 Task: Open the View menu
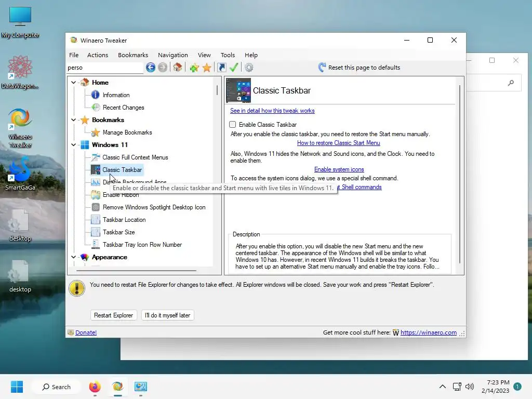(x=204, y=55)
